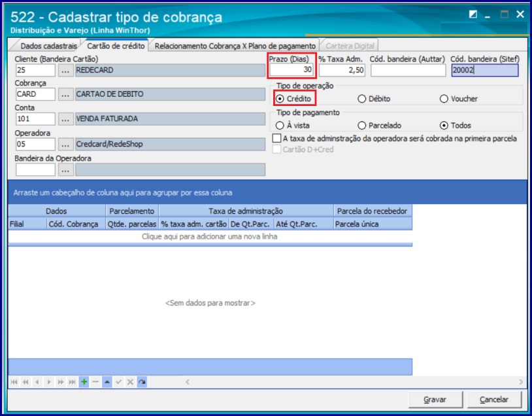
Task: Click % Taxa Adm. input field
Action: (342, 70)
